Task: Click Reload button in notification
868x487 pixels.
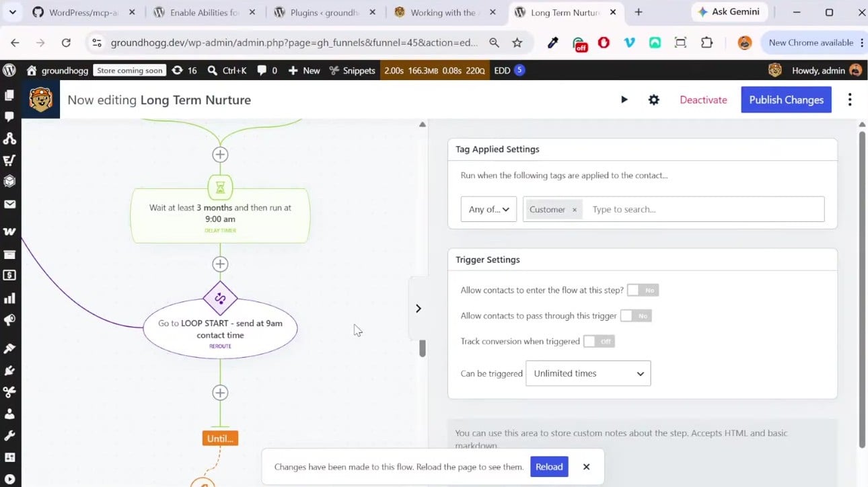Action: tap(549, 467)
